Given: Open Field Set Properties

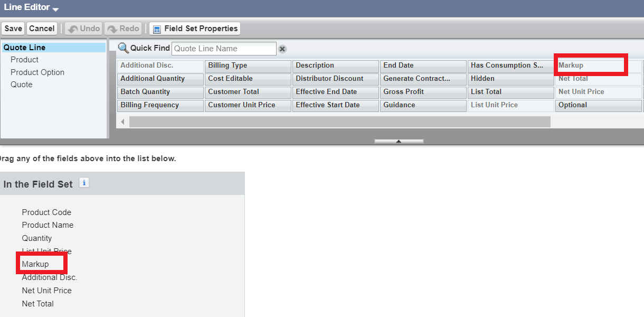Looking at the screenshot, I should pos(195,29).
